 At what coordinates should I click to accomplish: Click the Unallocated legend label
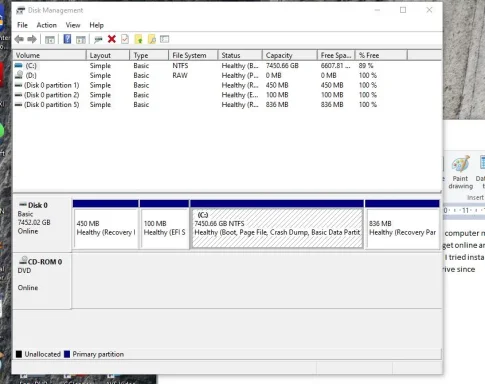(x=42, y=354)
